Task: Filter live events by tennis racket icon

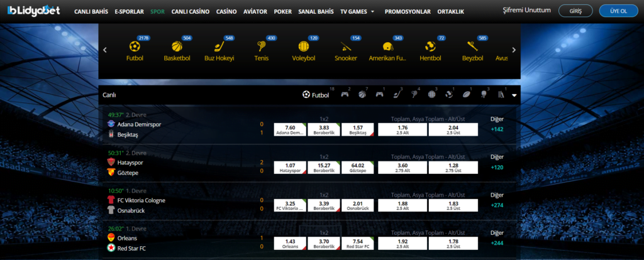Action: click(x=414, y=94)
